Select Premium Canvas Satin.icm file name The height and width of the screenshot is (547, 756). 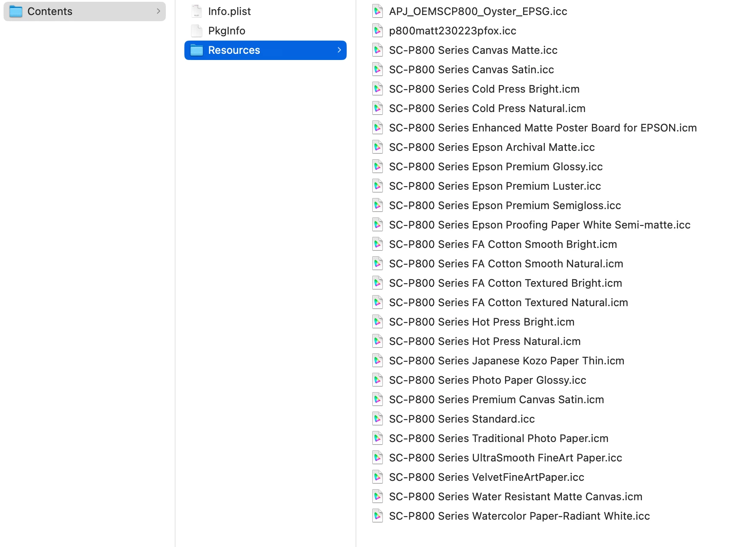pyautogui.click(x=497, y=400)
